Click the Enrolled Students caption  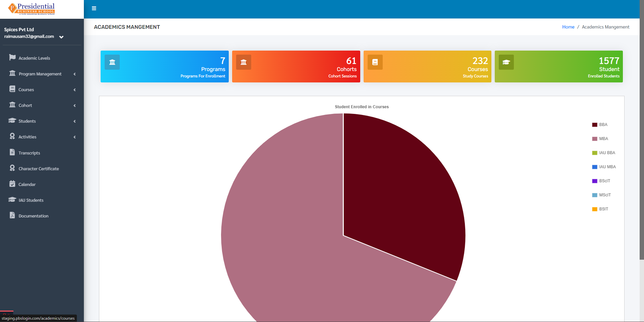[604, 76]
